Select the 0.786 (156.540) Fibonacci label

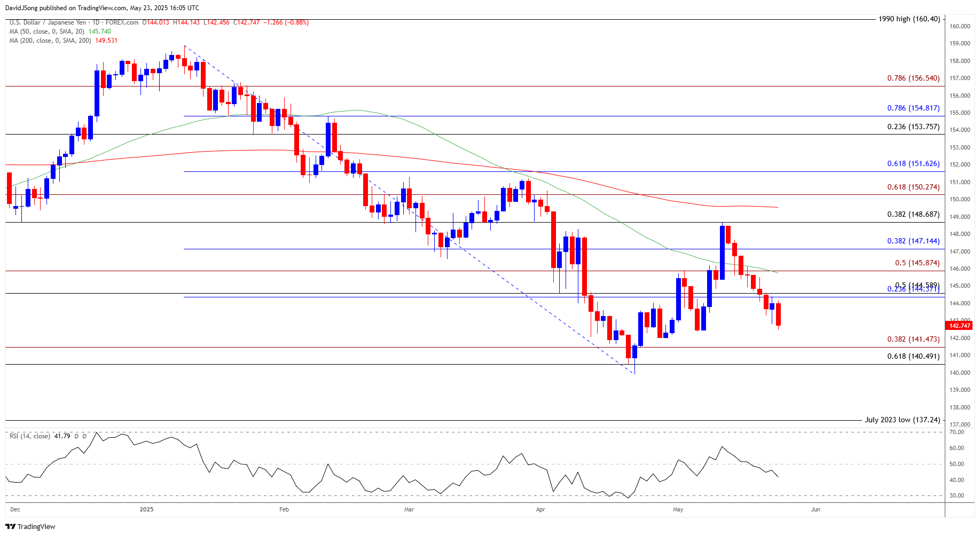913,78
